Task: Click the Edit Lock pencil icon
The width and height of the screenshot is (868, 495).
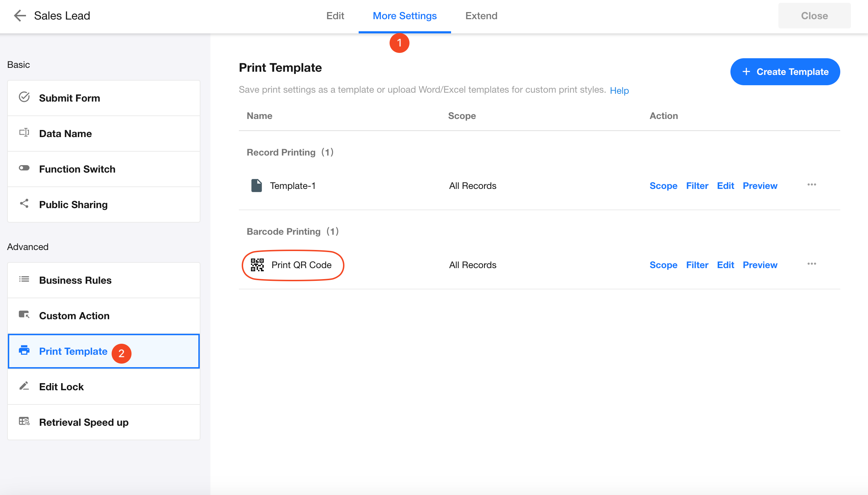Action: (x=24, y=386)
